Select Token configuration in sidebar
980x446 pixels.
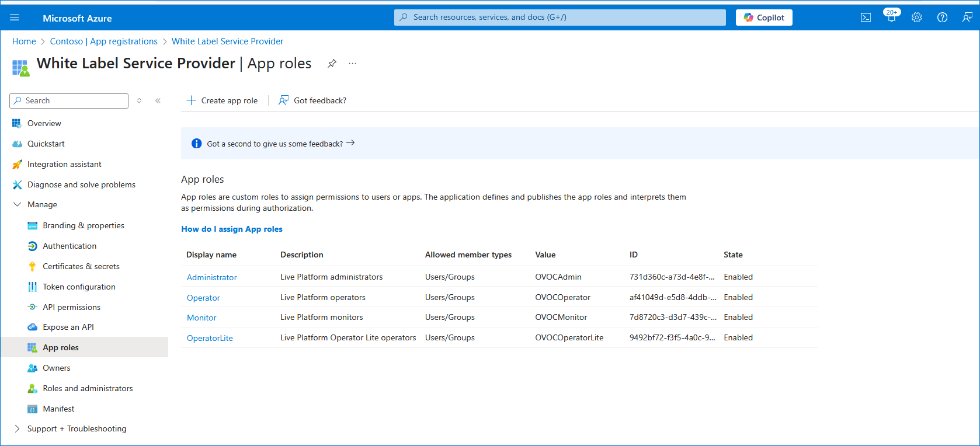(79, 287)
